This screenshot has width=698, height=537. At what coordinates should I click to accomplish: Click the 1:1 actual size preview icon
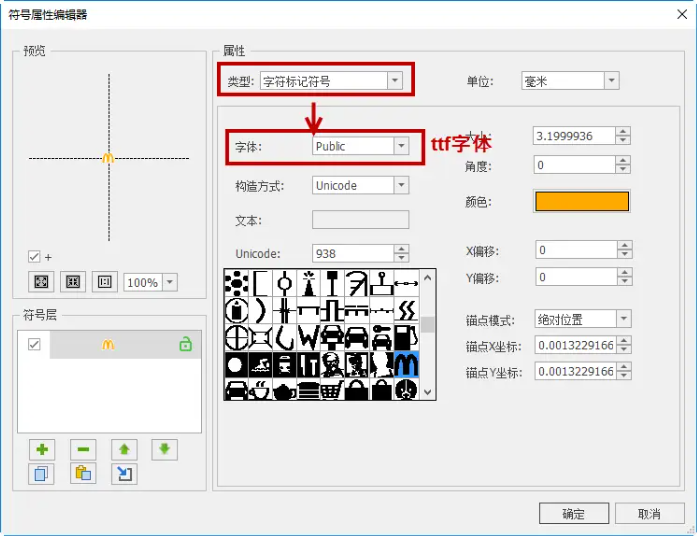pos(105,282)
